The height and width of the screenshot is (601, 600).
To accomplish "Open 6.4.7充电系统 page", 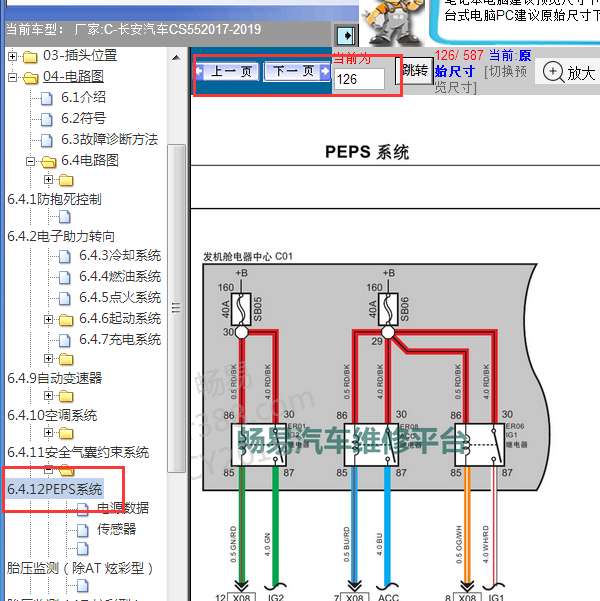I will point(120,340).
